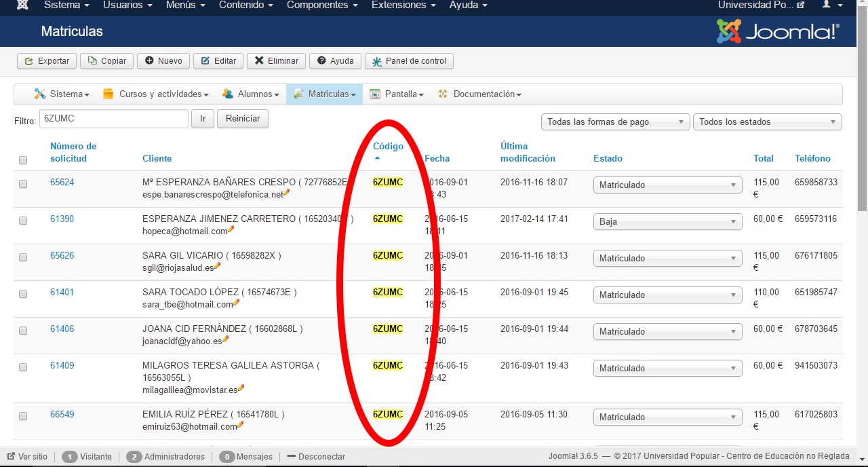Click the Filtro text input field
Viewport: 868px width, 467px height.
[x=114, y=119]
